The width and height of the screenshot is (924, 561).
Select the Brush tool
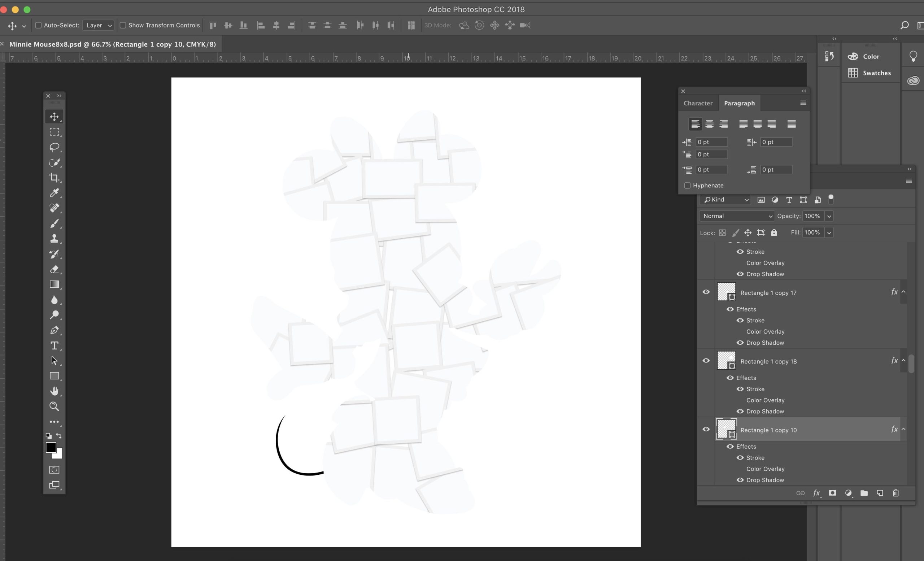click(x=55, y=223)
